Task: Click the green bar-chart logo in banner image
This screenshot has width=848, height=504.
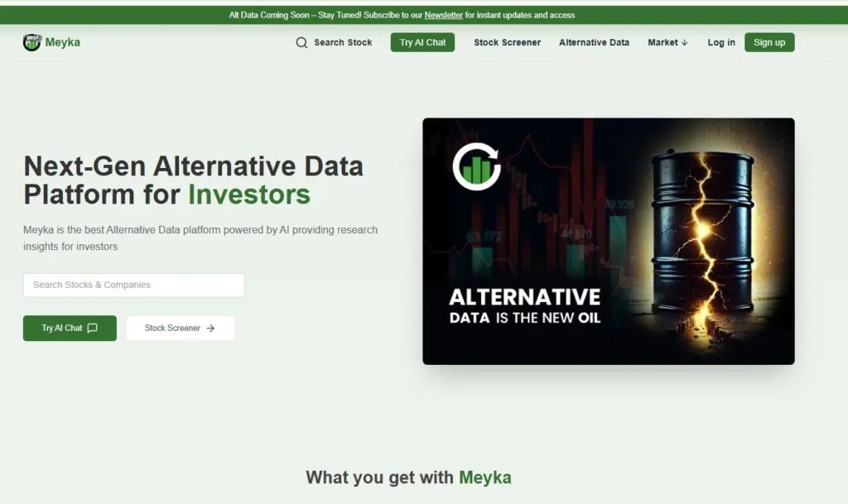Action: (476, 166)
